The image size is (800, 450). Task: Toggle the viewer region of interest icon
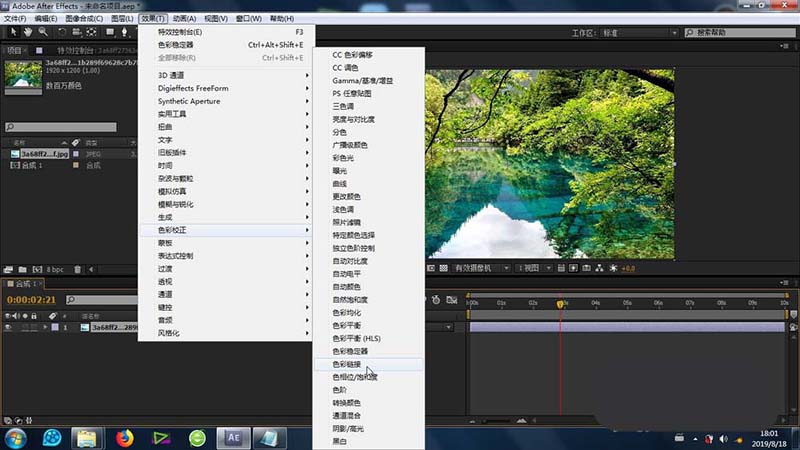pyautogui.click(x=431, y=268)
